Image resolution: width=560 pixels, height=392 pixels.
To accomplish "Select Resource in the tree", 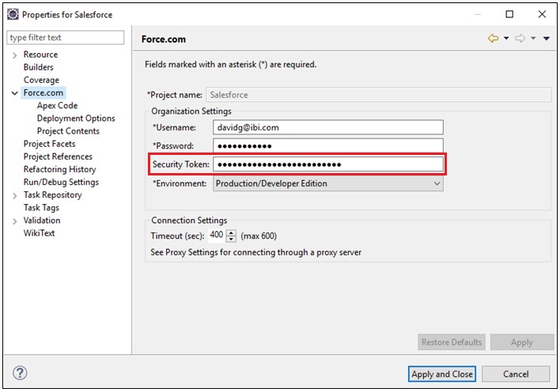I will [40, 55].
